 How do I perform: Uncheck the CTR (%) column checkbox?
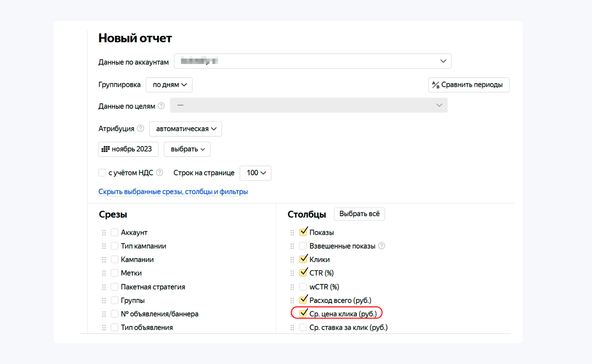pos(303,272)
